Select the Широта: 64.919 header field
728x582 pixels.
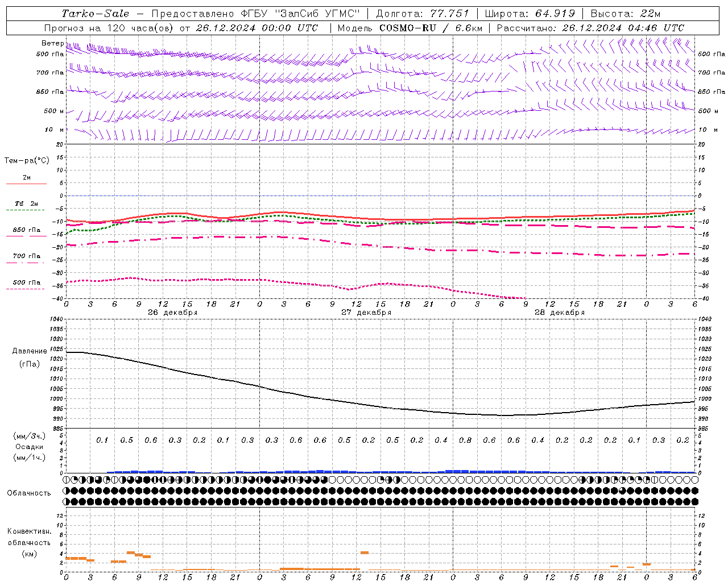(x=530, y=14)
